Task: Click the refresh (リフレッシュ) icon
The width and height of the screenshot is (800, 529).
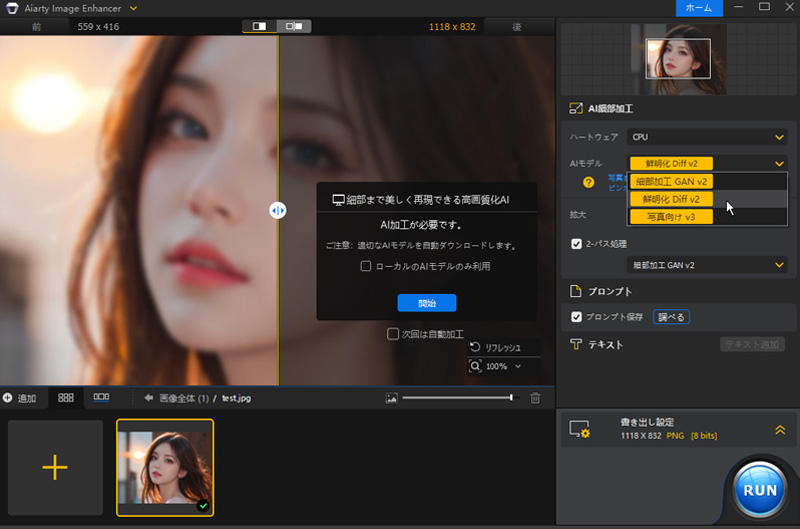Action: pyautogui.click(x=475, y=347)
